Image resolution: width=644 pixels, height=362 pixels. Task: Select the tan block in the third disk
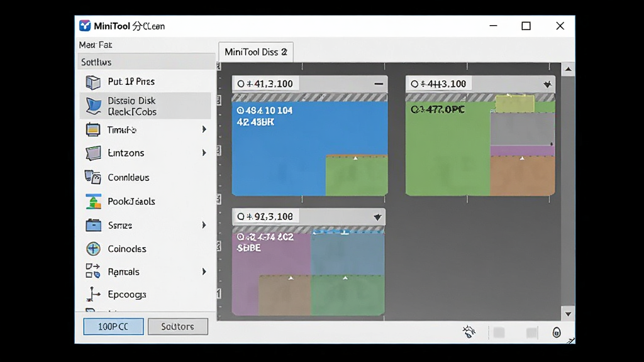285,295
